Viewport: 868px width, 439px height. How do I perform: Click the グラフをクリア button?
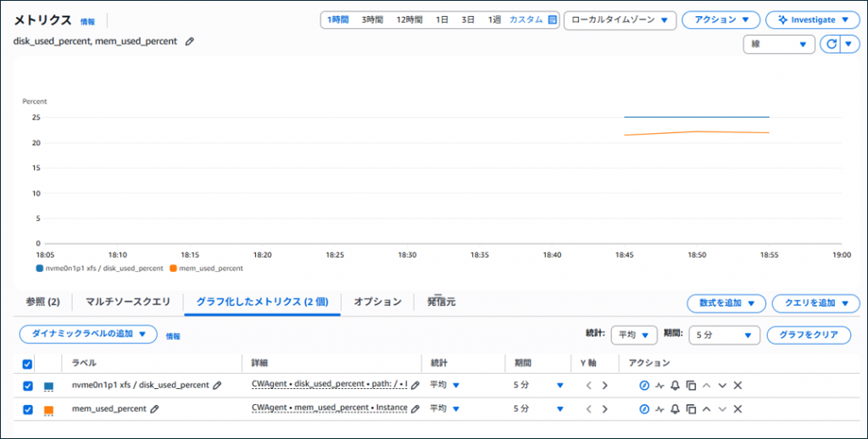click(809, 335)
